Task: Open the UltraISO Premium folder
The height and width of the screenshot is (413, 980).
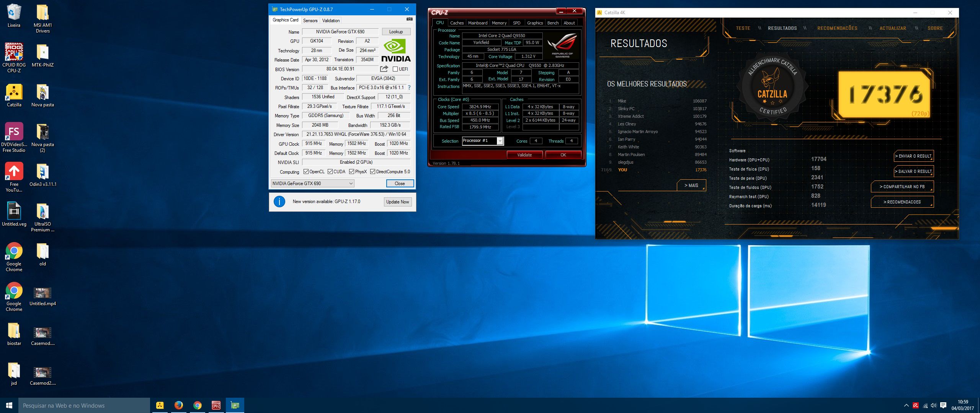Action: [x=42, y=217]
